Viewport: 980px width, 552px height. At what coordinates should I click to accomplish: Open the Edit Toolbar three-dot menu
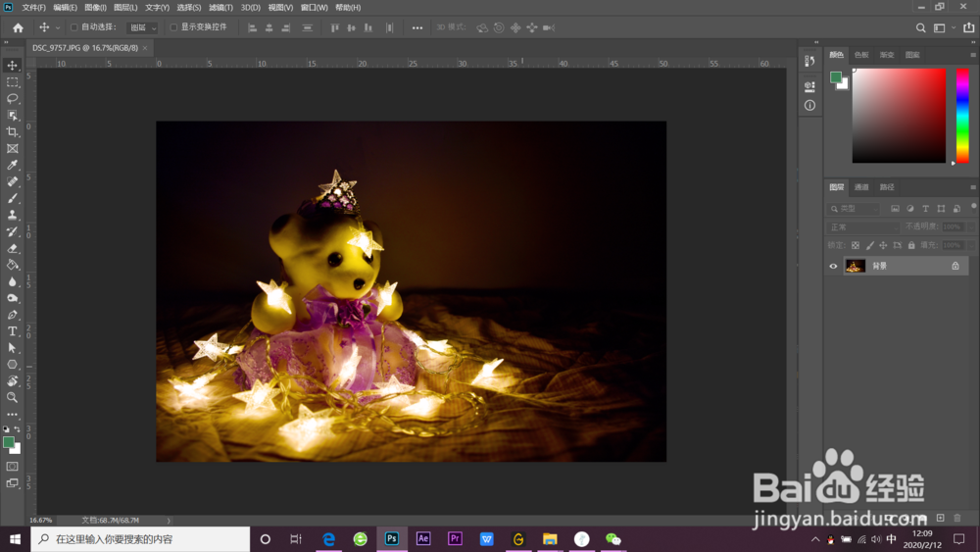(12, 415)
